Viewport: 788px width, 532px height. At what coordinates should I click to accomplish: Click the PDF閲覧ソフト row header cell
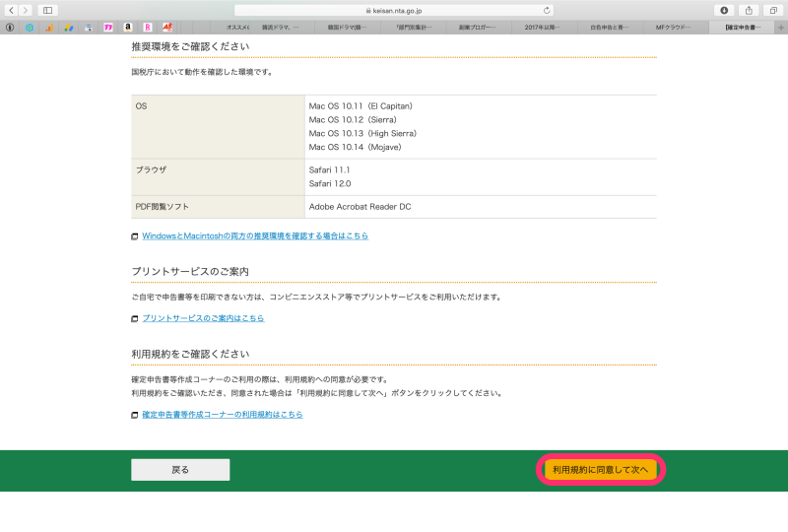(218, 207)
